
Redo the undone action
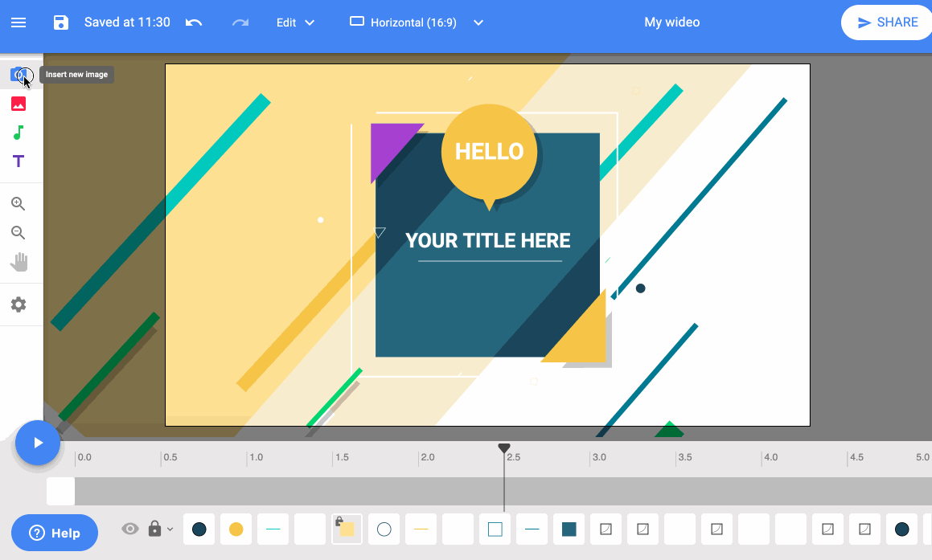(x=240, y=22)
